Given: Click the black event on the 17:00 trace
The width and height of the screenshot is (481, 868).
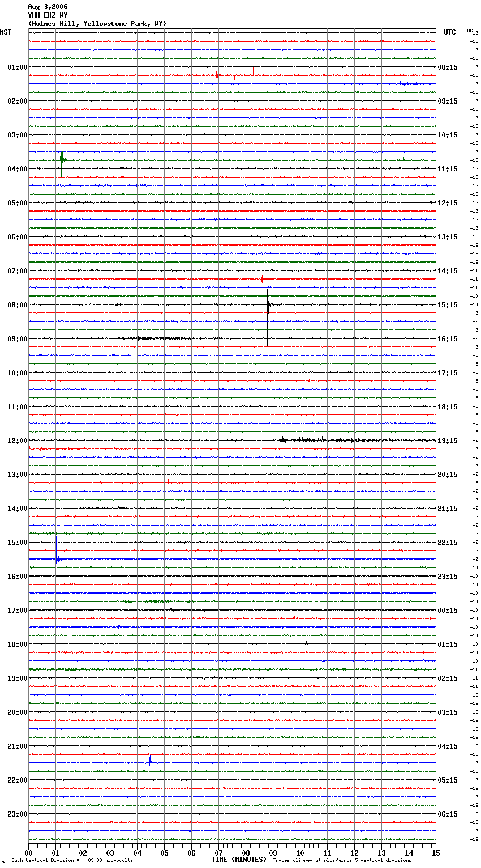Looking at the screenshot, I should pyautogui.click(x=172, y=610).
